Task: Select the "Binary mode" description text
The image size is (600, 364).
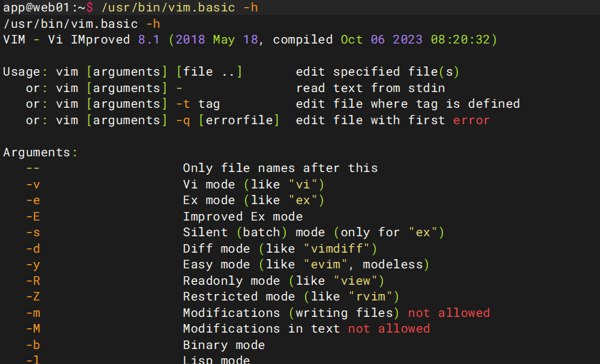Action: click(224, 345)
